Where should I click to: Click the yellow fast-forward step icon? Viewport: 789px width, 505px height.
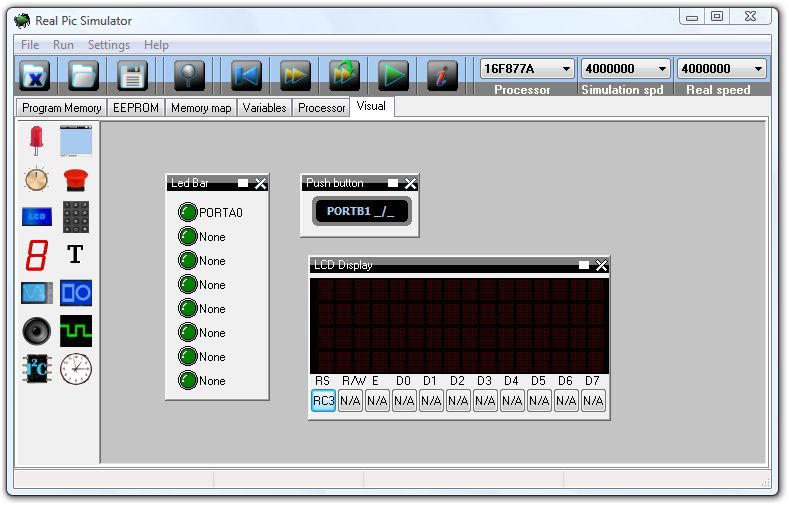(295, 76)
